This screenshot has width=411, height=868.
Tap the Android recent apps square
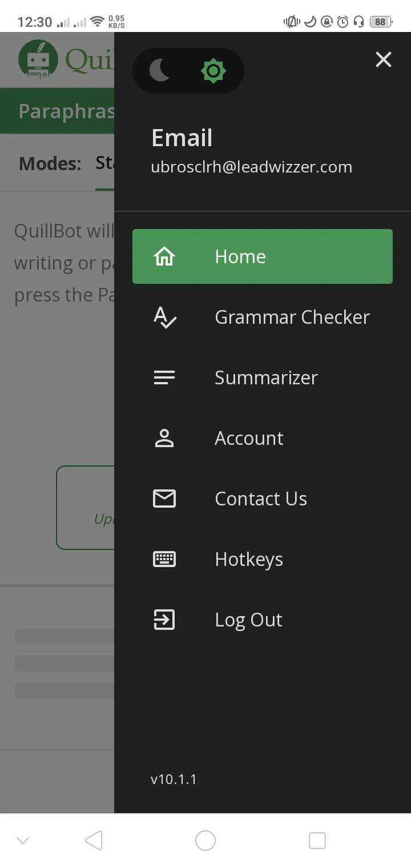(317, 841)
